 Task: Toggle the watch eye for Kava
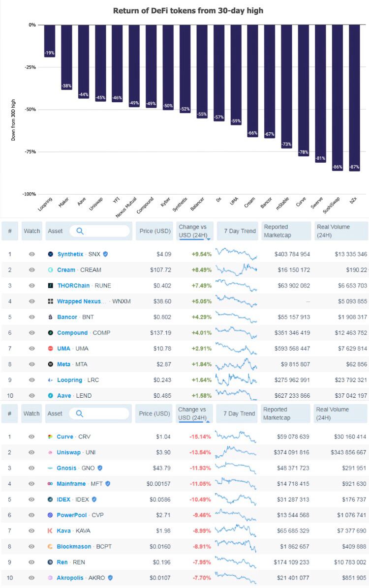(31, 531)
